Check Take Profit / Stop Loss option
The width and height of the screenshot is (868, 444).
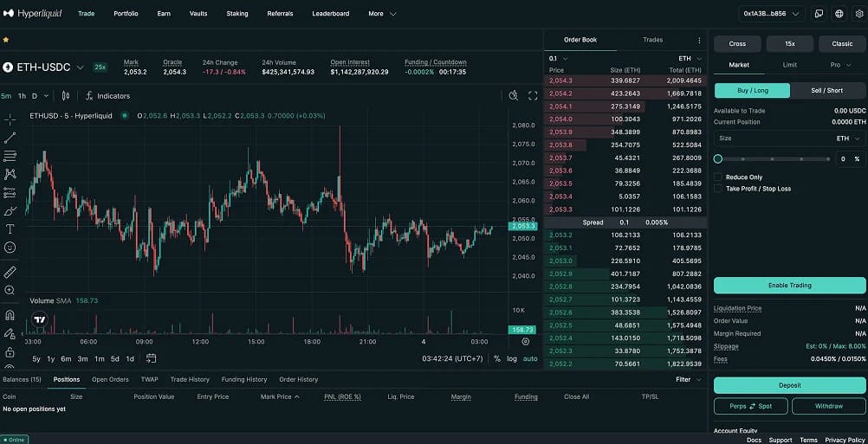(x=717, y=189)
